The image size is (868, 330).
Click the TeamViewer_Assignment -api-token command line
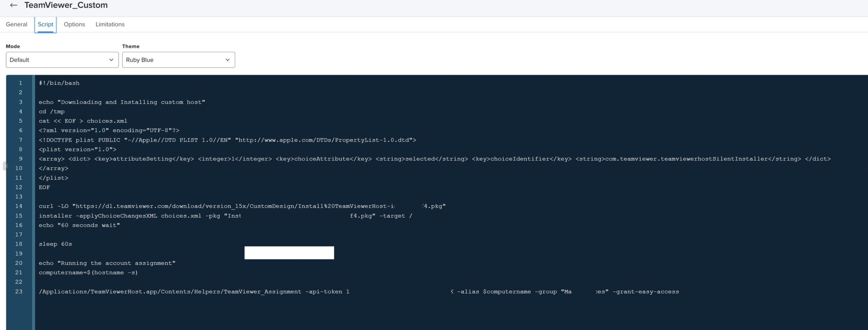pos(359,292)
